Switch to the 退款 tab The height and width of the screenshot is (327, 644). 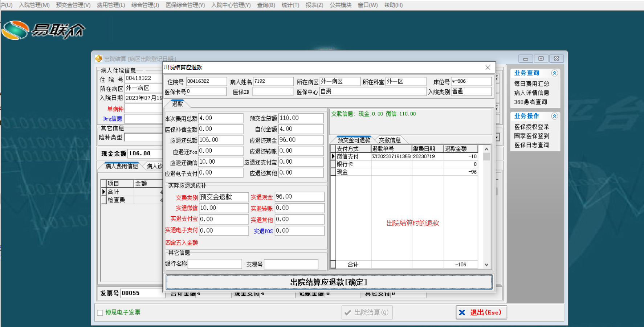(178, 104)
